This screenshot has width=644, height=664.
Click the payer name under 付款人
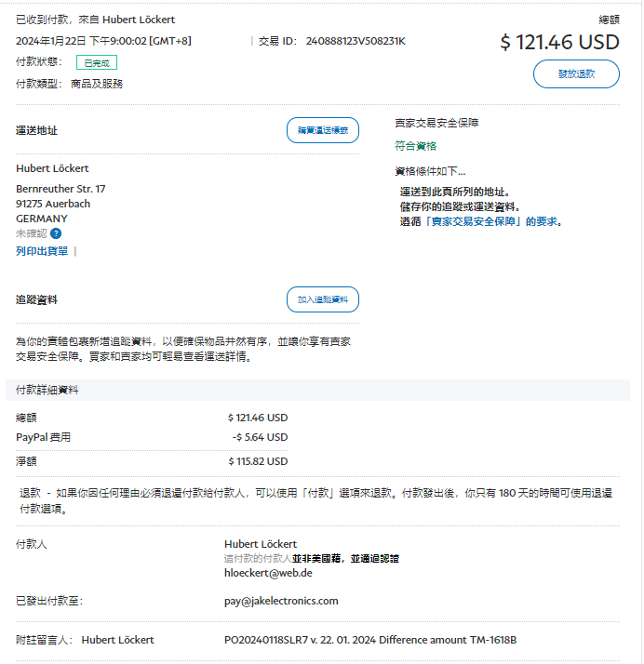[261, 544]
